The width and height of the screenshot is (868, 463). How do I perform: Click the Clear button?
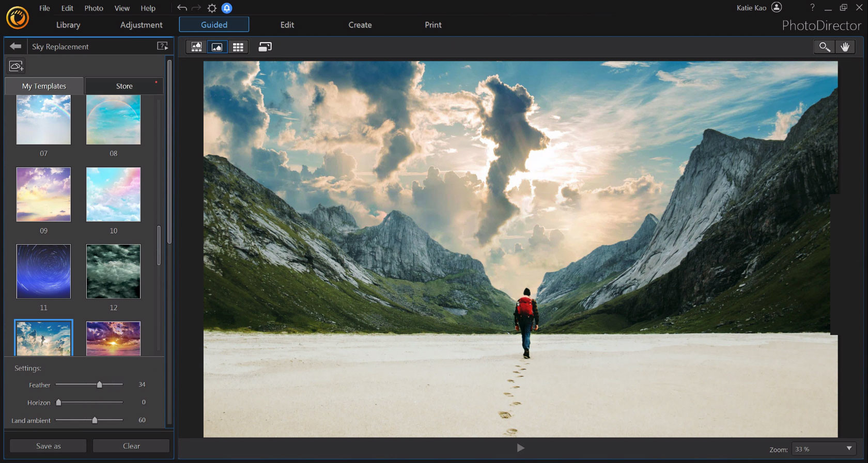(x=131, y=446)
